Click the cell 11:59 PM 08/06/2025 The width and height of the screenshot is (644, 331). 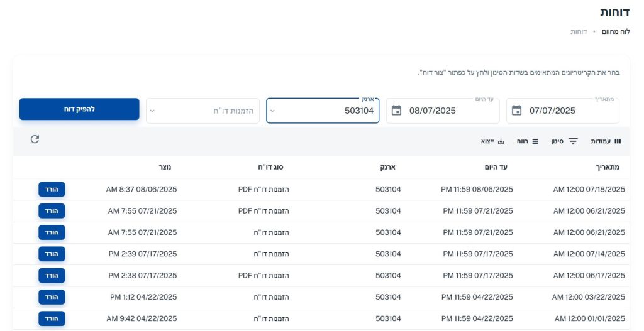pos(477,189)
